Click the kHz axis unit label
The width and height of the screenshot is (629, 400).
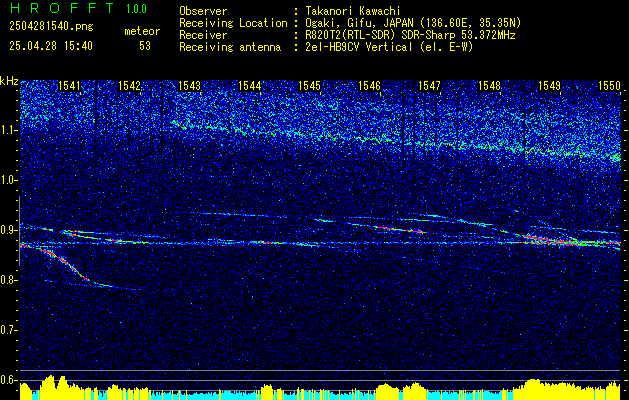[x=9, y=81]
